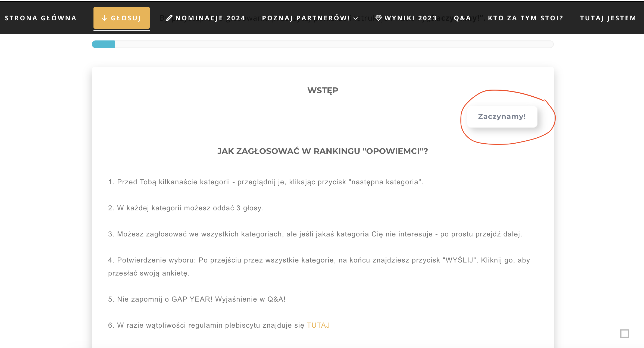Image resolution: width=644 pixels, height=348 pixels.
Task: Open the regulamin via the TUTAJ link
Action: pos(318,325)
